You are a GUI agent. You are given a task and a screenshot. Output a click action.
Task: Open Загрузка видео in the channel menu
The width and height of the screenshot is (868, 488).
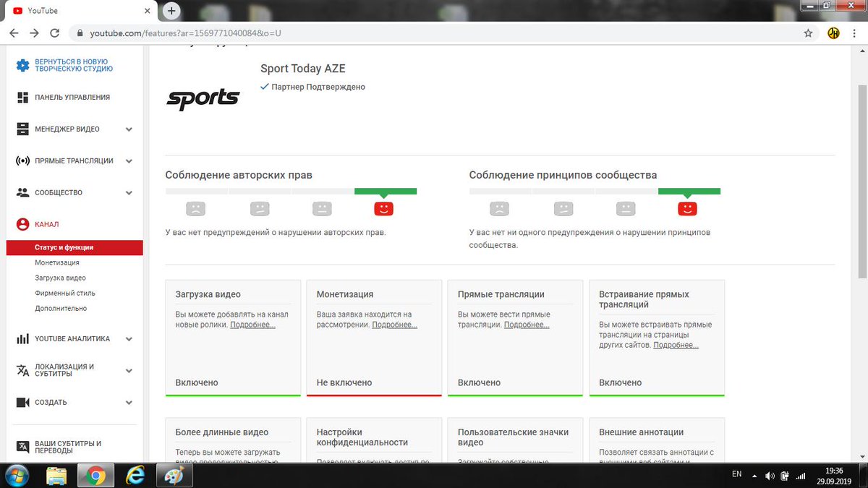point(60,278)
